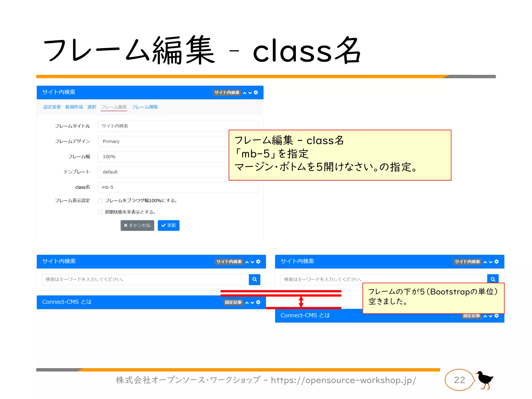
Task: Click 固定記事 badge in left Connect-CMS header
Action: [x=233, y=302]
